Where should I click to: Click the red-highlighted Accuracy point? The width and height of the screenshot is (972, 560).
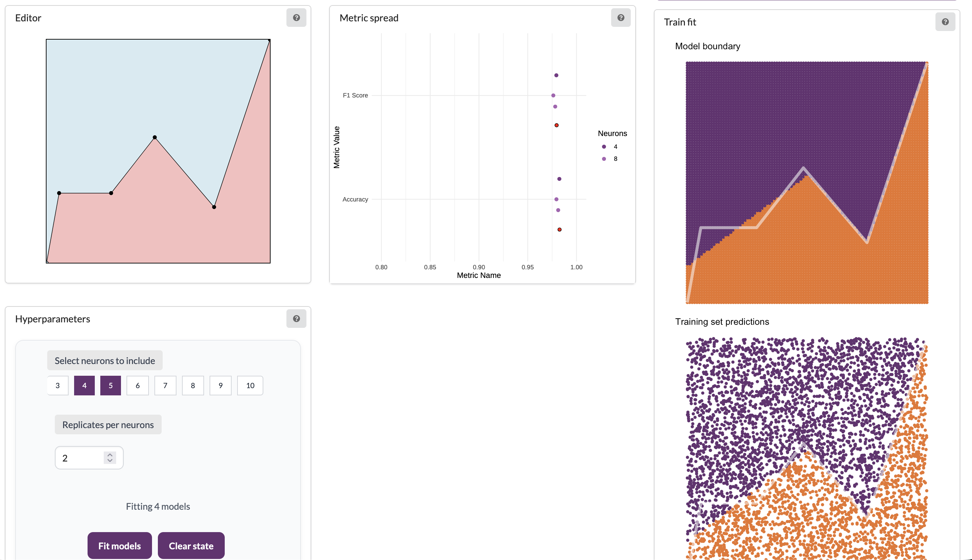tap(559, 230)
